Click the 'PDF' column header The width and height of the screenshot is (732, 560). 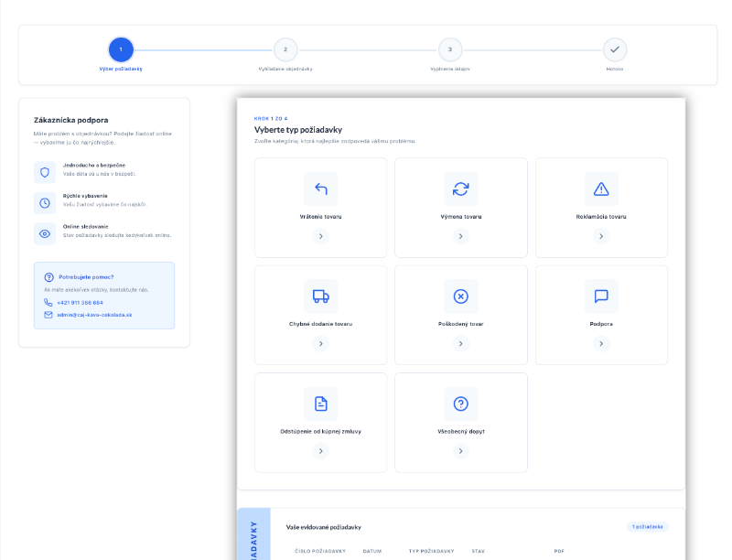click(559, 551)
